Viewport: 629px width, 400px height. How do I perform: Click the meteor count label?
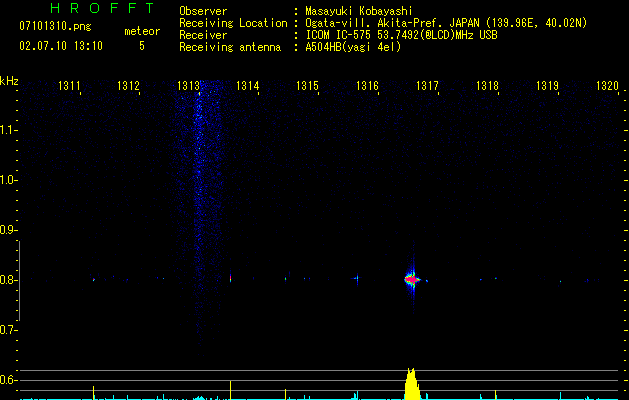142,31
